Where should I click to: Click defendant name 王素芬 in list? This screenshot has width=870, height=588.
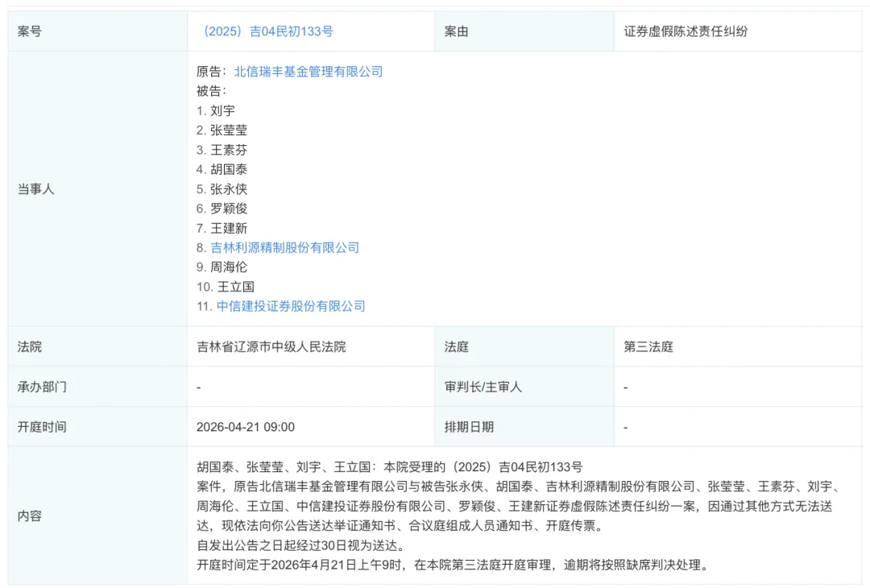229,150
